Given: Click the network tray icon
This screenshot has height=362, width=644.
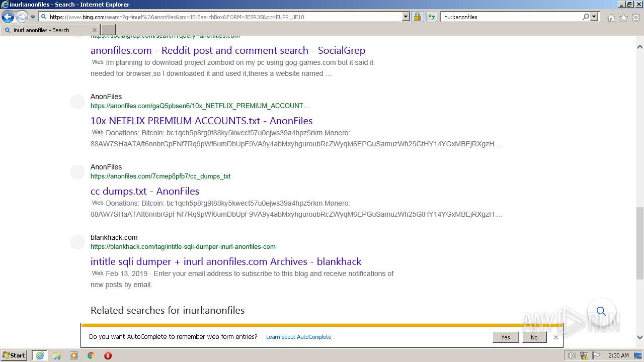Looking at the screenshot, I should point(585,355).
